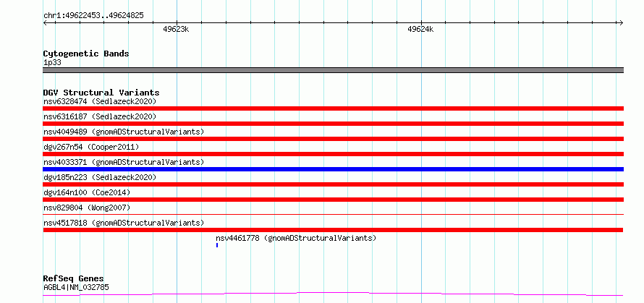Image resolution: width=644 pixels, height=303 pixels.
Task: Select the blue bar of nsv4033371
Action: (x=333, y=169)
